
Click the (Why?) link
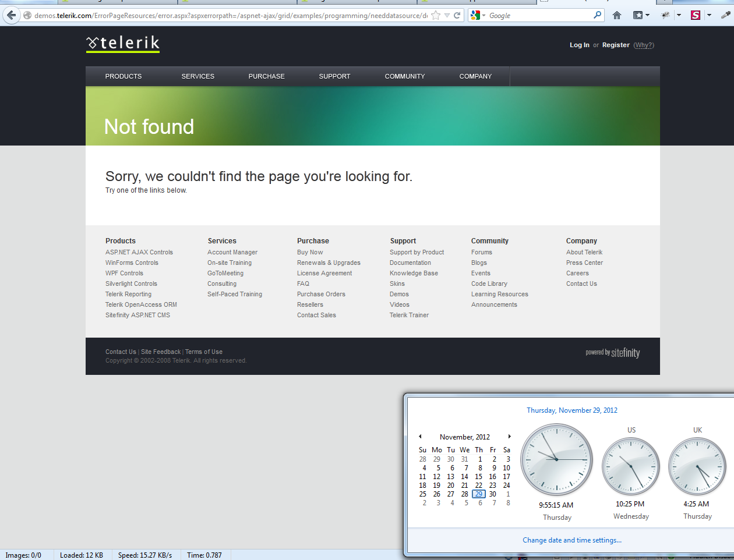pos(644,45)
